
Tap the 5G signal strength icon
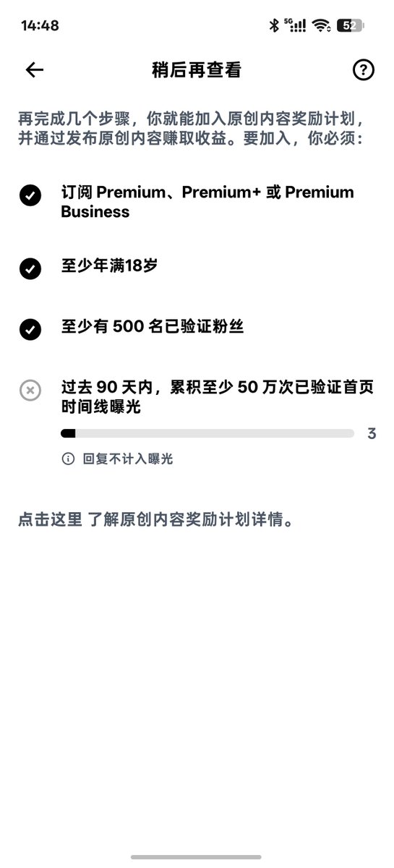295,25
